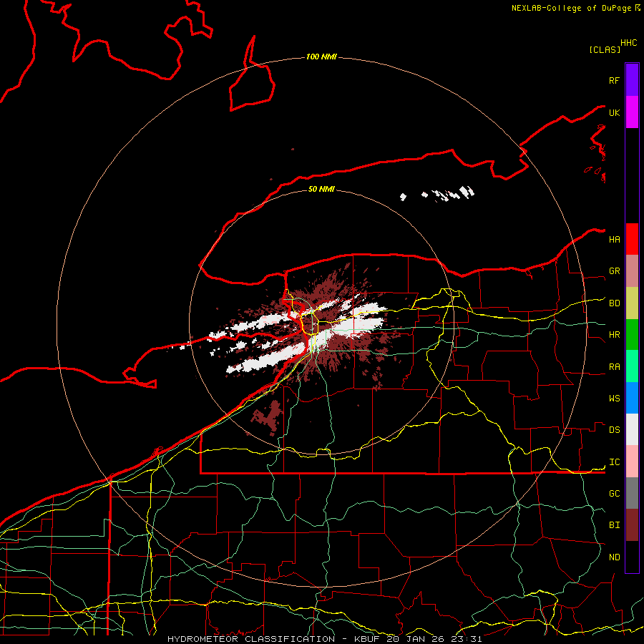Click the [CLAS] legend header

coord(605,49)
